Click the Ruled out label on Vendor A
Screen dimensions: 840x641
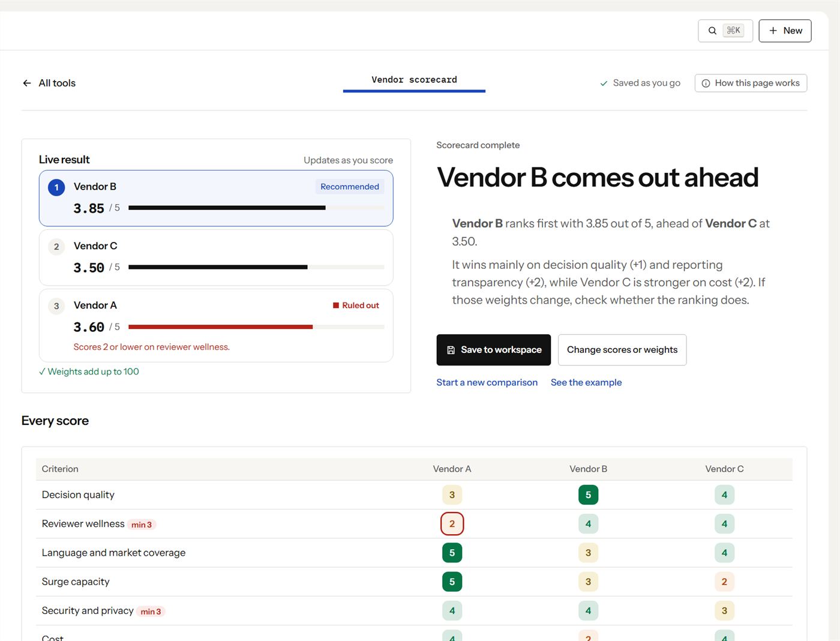[356, 305]
